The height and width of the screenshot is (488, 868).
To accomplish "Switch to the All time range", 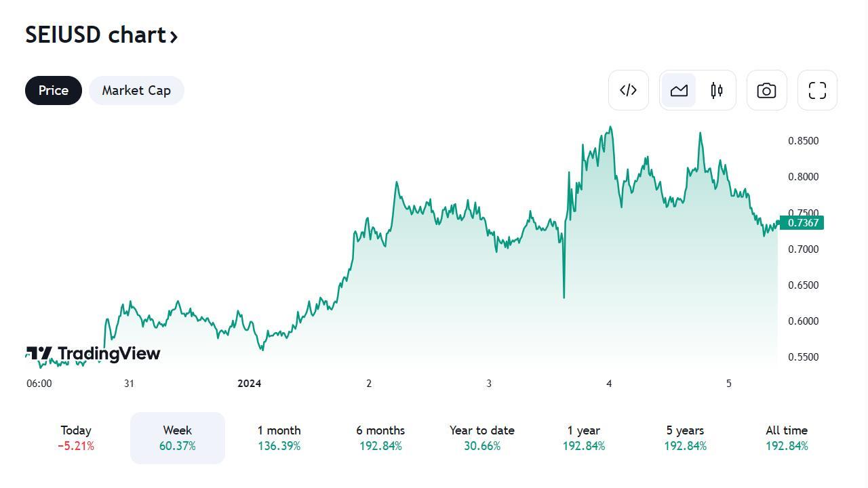I will tap(787, 438).
